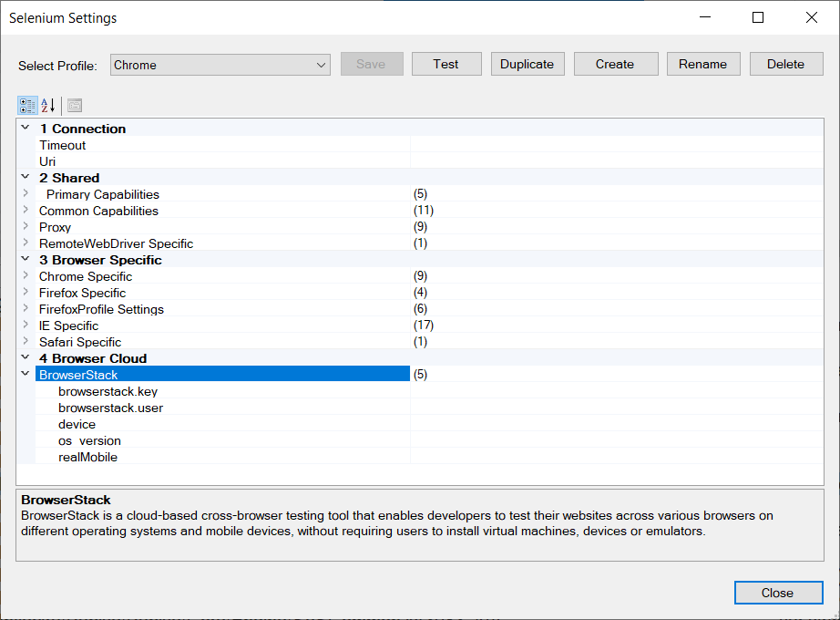Click the Uri value field
840x620 pixels.
(617, 161)
